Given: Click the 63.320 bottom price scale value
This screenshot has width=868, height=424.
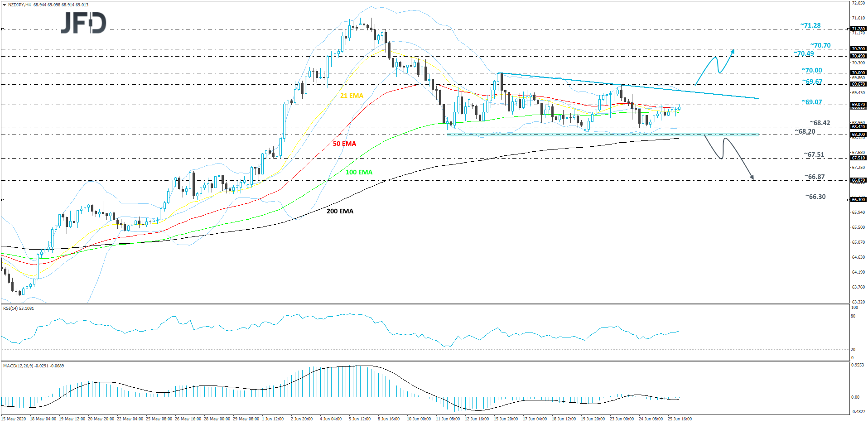Looking at the screenshot, I should tap(858, 302).
